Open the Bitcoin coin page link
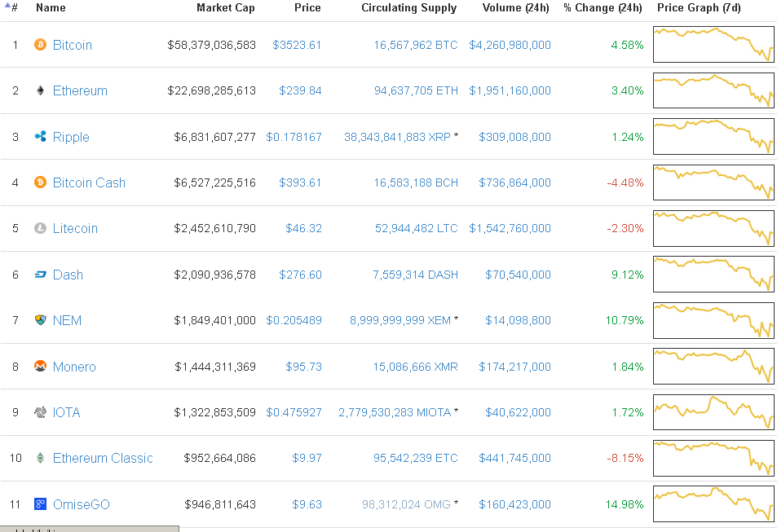The image size is (777, 532). [x=73, y=45]
